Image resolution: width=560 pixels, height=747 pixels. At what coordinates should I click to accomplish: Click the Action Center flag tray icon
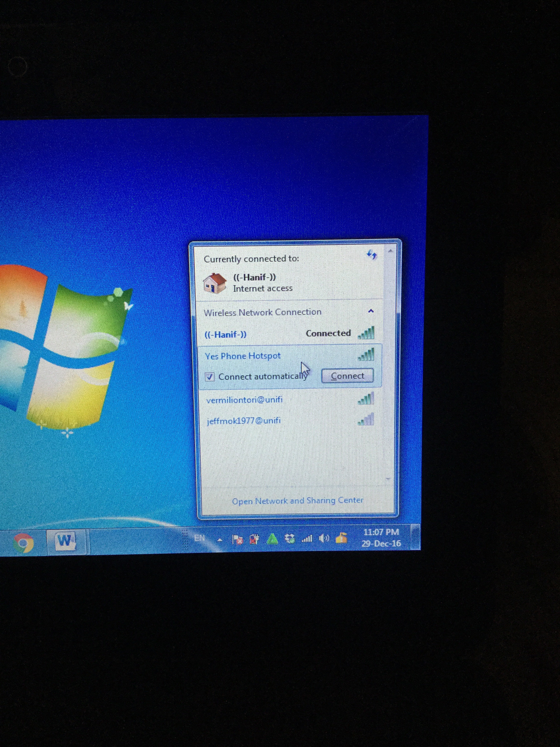[x=237, y=540]
